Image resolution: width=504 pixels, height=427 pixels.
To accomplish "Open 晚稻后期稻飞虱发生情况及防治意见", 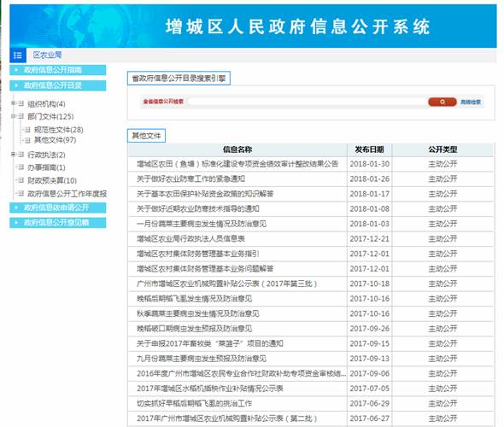I will (x=195, y=299).
